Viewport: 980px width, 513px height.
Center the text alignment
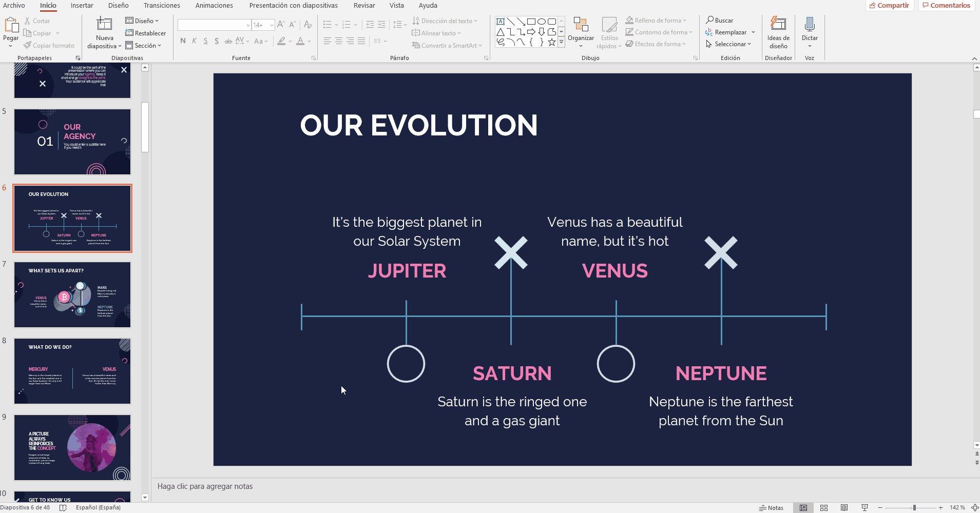[x=339, y=41]
